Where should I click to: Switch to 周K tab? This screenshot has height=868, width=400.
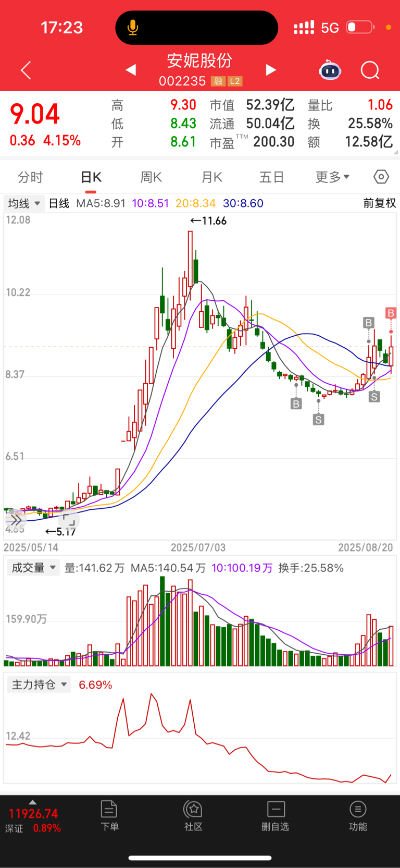point(151,177)
